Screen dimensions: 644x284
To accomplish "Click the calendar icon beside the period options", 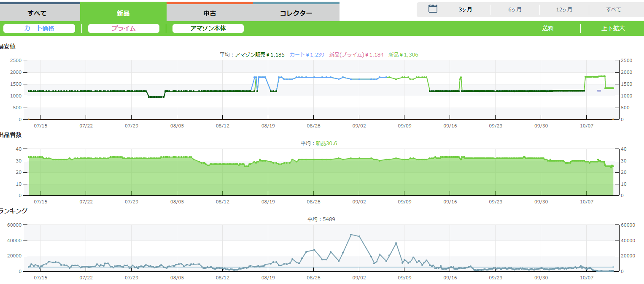I will [x=433, y=9].
